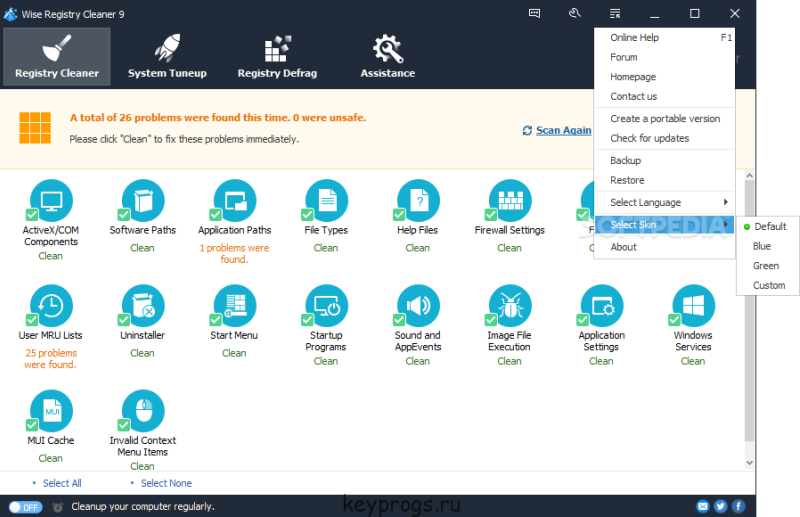Click the scrollbar down arrow
This screenshot has width=800, height=517.
[749, 463]
